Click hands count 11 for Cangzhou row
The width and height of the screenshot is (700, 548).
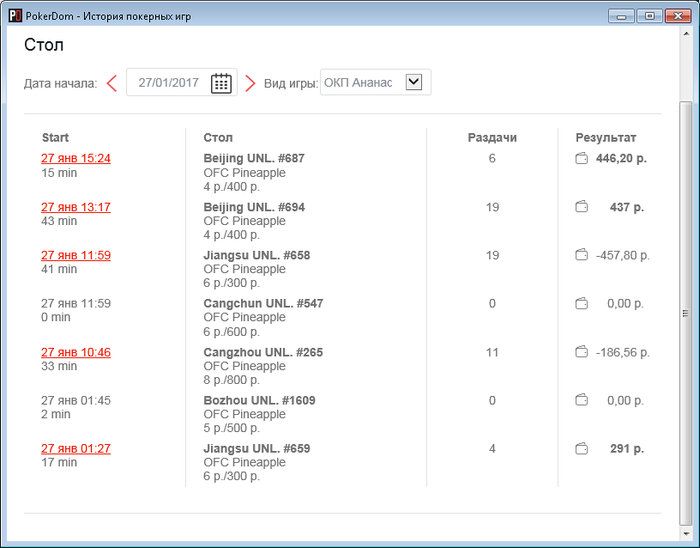(x=492, y=353)
